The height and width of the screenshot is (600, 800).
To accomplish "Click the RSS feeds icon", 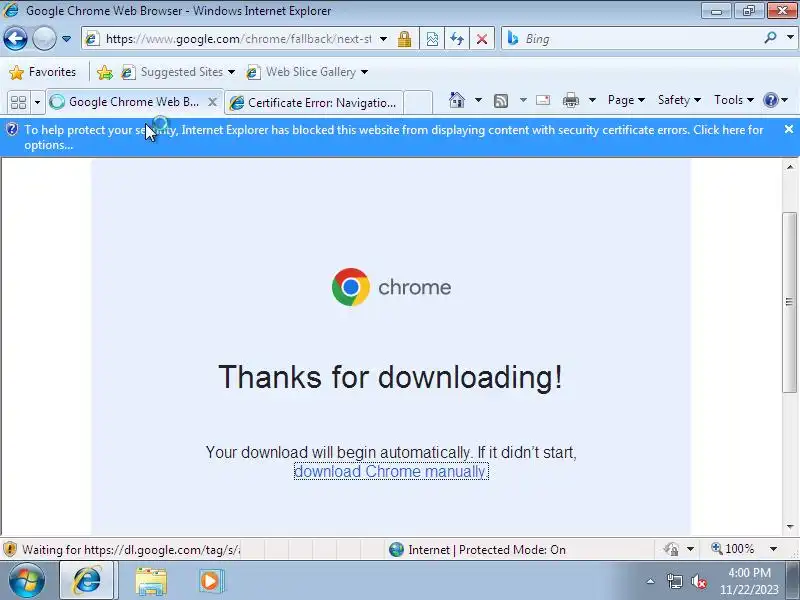I will pos(501,101).
